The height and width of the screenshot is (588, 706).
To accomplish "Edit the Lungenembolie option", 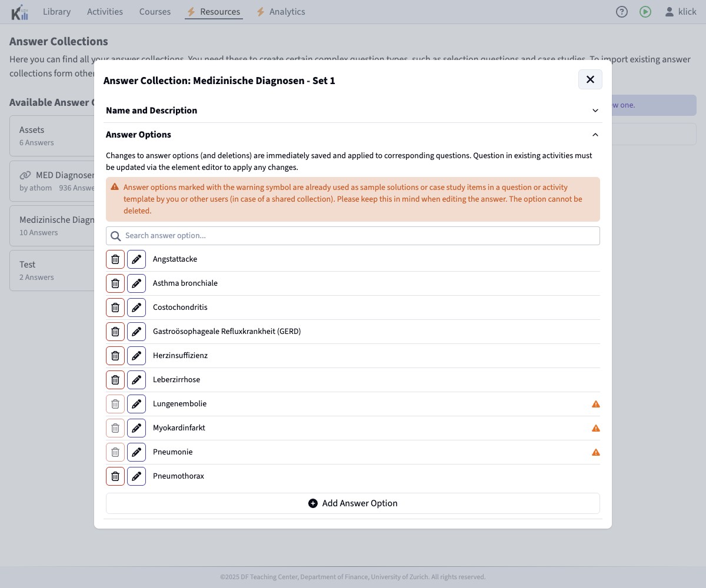I will (136, 404).
